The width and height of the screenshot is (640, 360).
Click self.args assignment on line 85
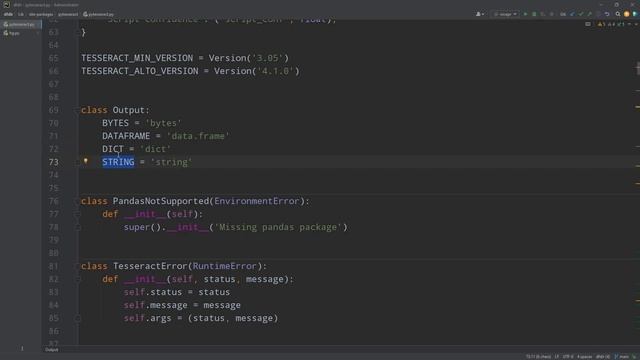(201, 318)
